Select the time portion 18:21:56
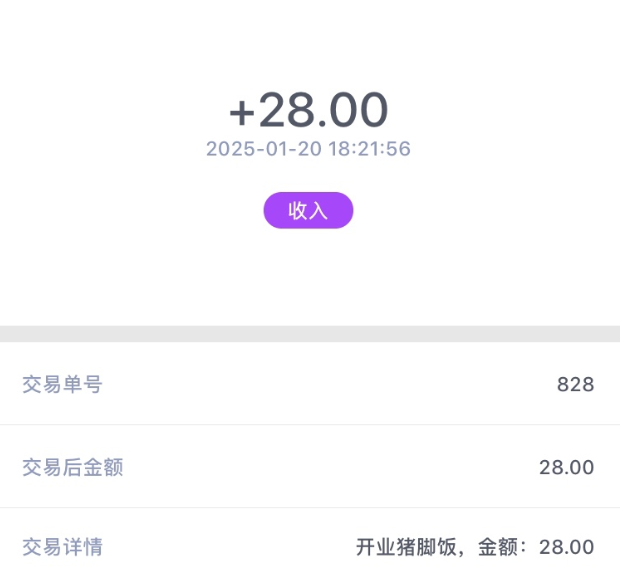 pos(369,149)
